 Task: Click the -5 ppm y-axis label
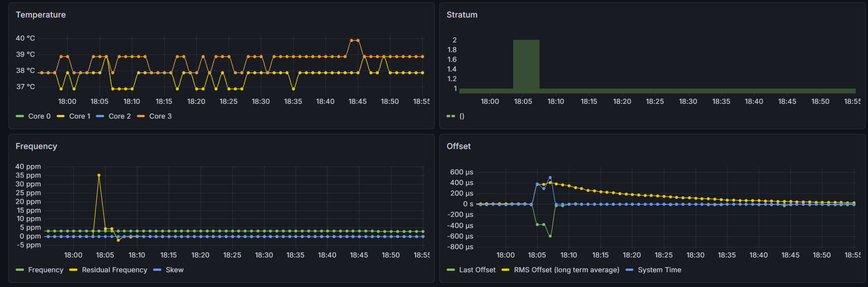tap(29, 245)
